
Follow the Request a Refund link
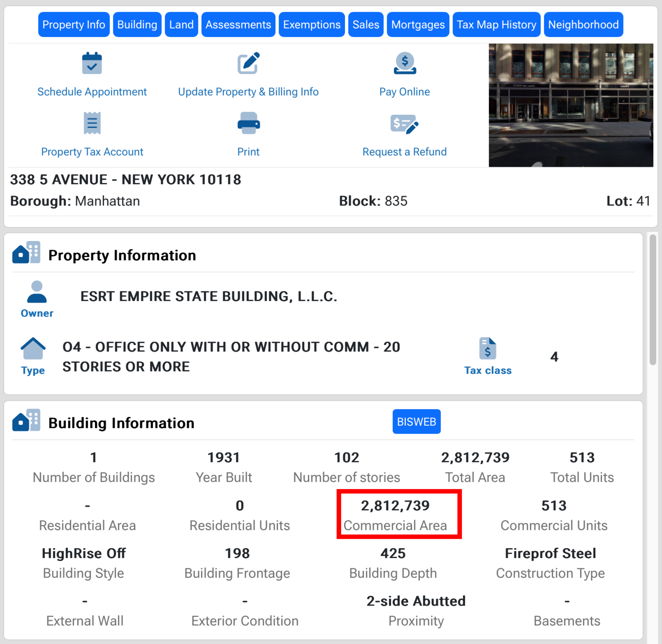tap(404, 151)
